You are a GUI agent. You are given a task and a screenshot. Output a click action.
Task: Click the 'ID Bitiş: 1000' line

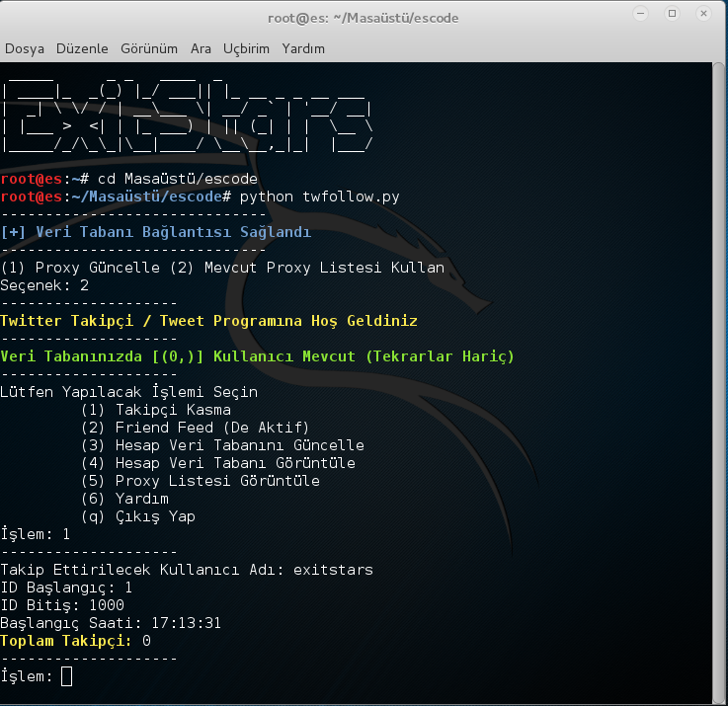click(62, 605)
